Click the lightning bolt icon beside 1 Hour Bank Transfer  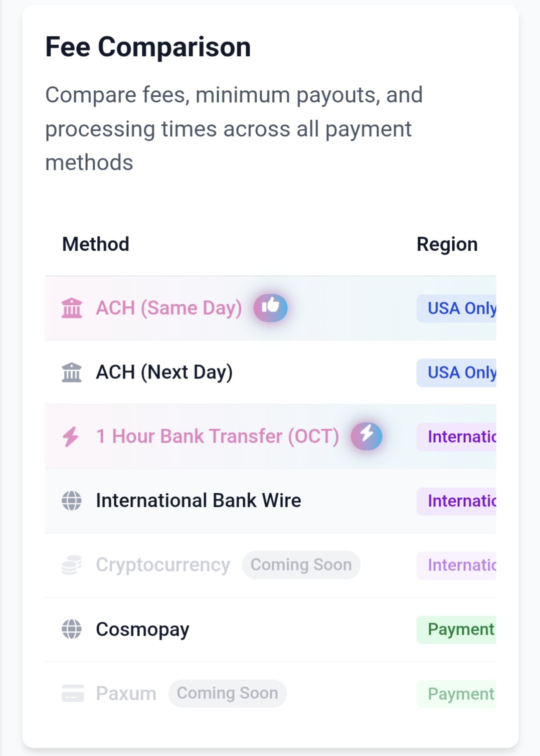[71, 437]
